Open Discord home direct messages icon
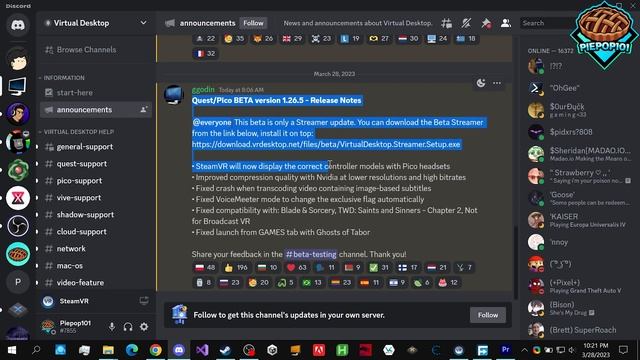Image resolution: width=640 pixels, height=360 pixels. pos(17,25)
